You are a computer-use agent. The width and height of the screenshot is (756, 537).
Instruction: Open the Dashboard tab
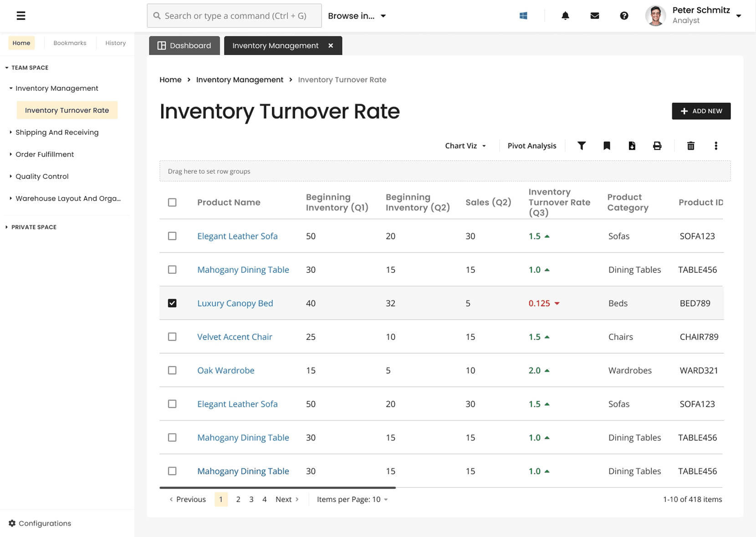(184, 46)
